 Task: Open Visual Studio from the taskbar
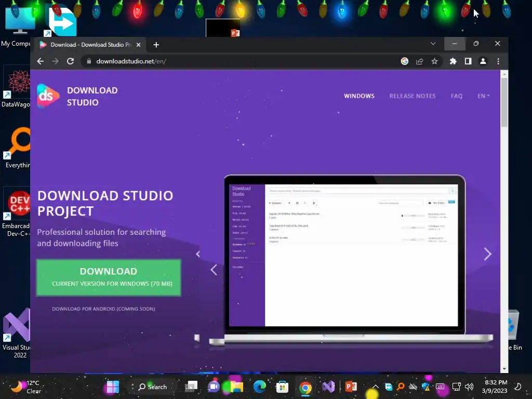(x=328, y=387)
